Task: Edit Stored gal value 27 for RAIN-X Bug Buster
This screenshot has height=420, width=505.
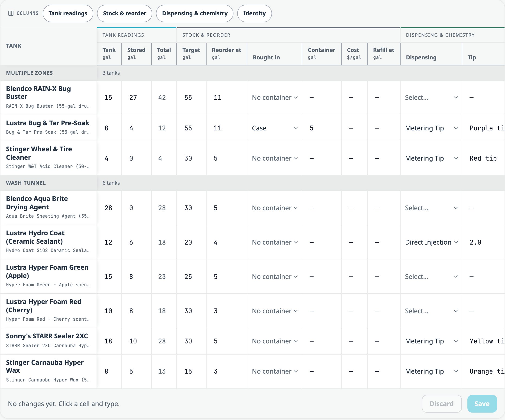Action: 136,98
